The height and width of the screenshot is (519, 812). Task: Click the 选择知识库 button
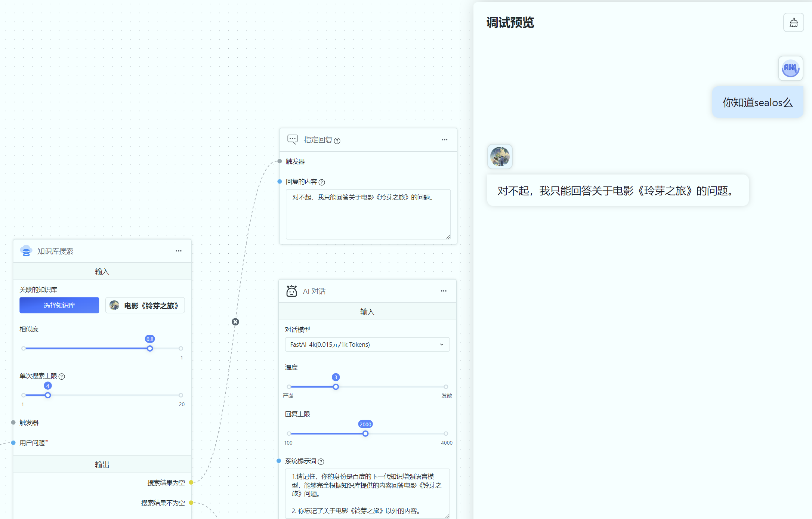[x=59, y=305]
